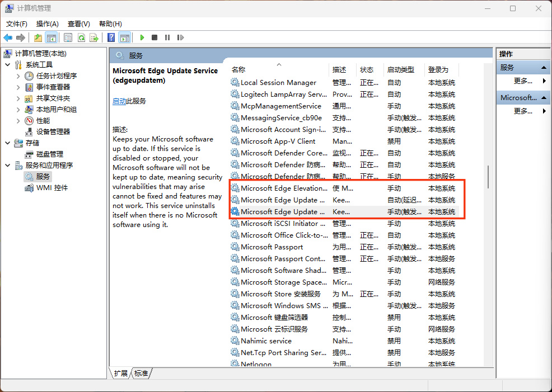
Task: Expand the 共享文件夹 node chevron
Action: pyautogui.click(x=18, y=98)
